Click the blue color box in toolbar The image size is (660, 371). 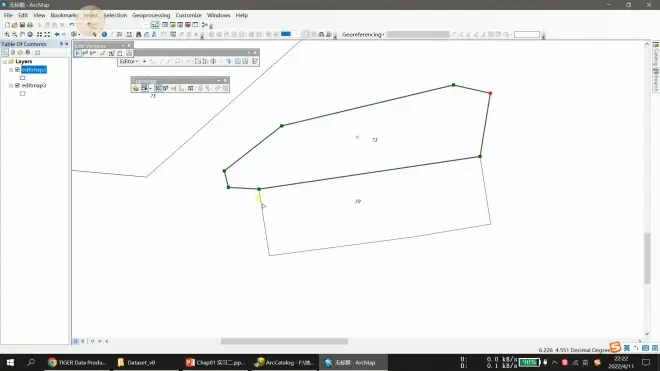click(x=286, y=34)
